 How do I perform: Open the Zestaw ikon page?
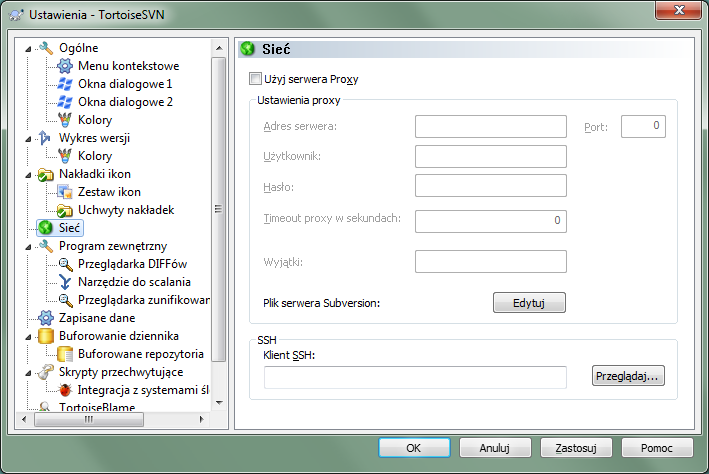click(109, 192)
